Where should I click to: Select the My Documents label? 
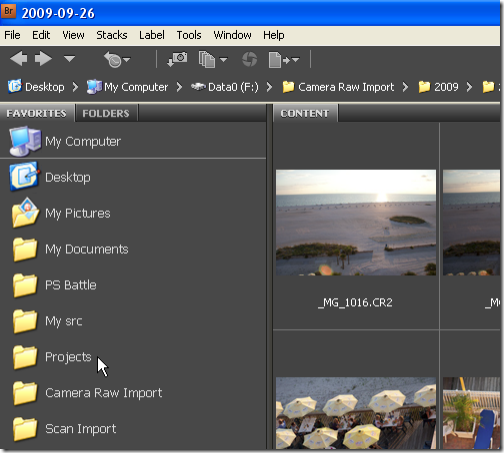pos(87,249)
